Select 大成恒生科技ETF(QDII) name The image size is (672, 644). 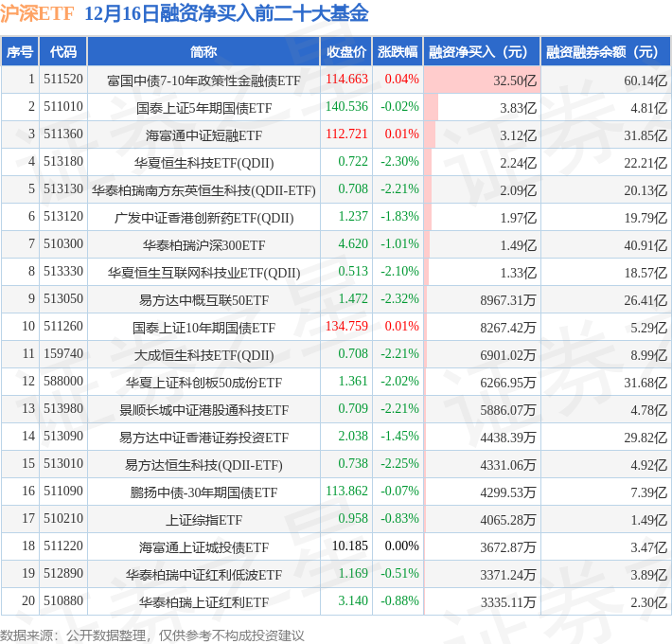(203, 355)
